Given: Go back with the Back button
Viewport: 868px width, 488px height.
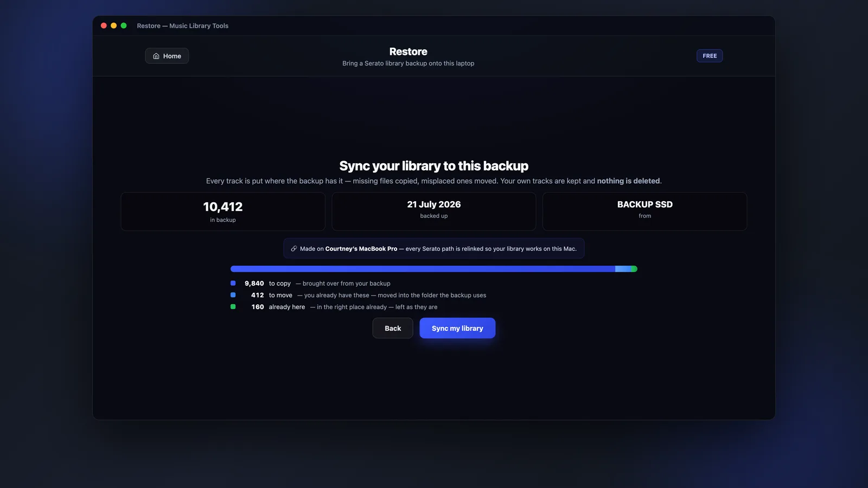Looking at the screenshot, I should click(x=393, y=328).
